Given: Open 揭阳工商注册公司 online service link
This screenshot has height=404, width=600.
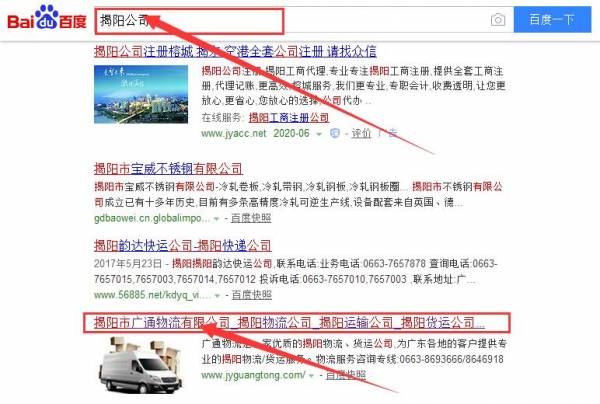Looking at the screenshot, I should click(x=289, y=117).
